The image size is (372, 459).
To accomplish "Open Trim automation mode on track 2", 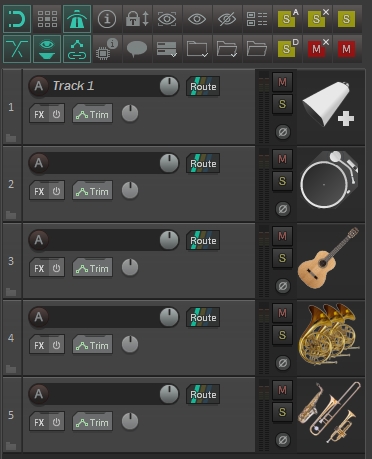I will (93, 191).
